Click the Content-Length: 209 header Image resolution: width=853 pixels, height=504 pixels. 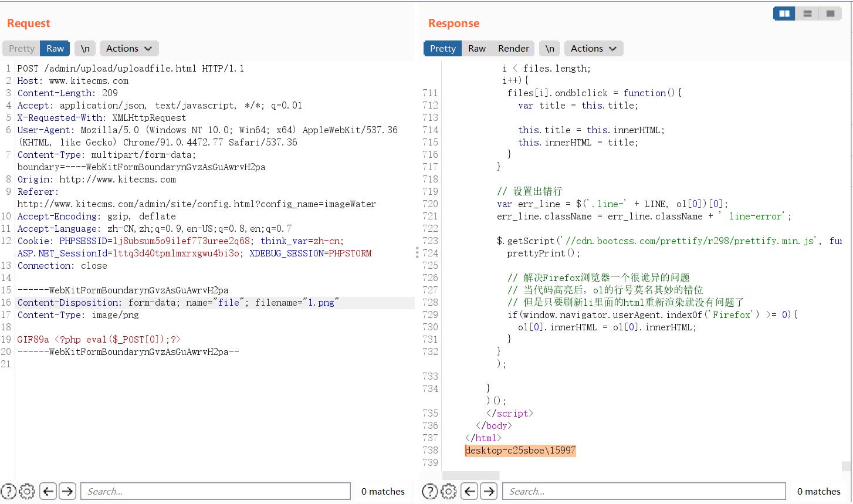(x=67, y=93)
